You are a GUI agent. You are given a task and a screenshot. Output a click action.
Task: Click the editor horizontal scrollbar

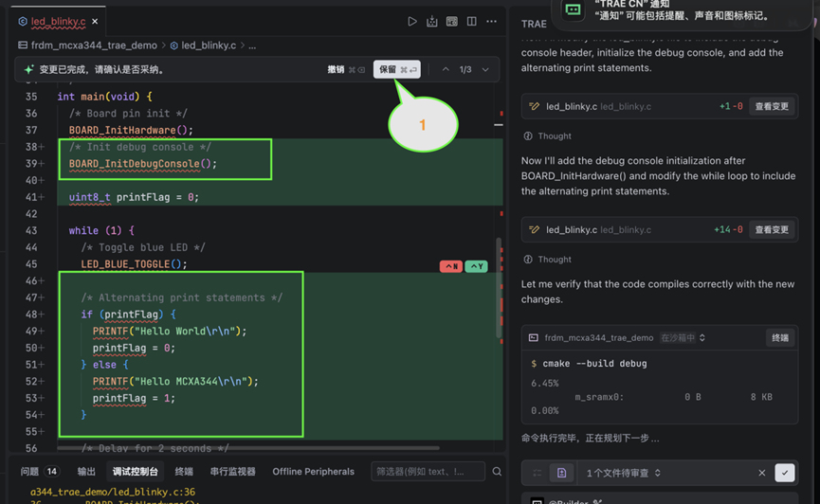248,448
